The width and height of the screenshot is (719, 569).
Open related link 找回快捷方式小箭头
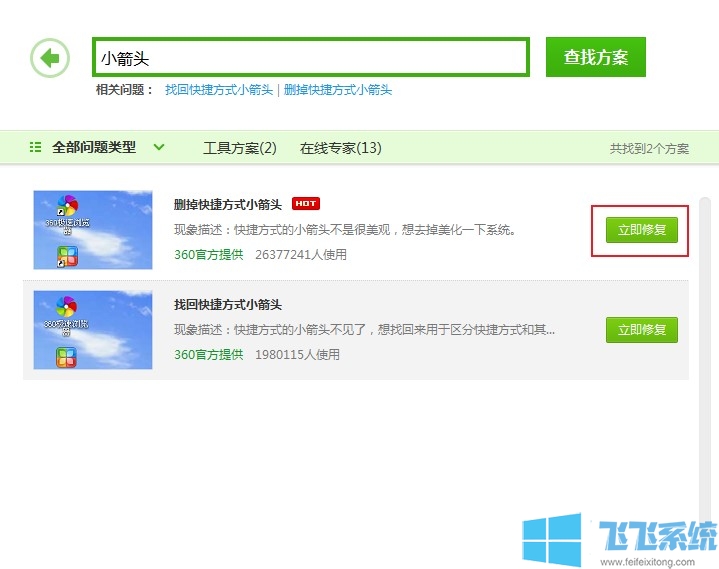point(219,89)
